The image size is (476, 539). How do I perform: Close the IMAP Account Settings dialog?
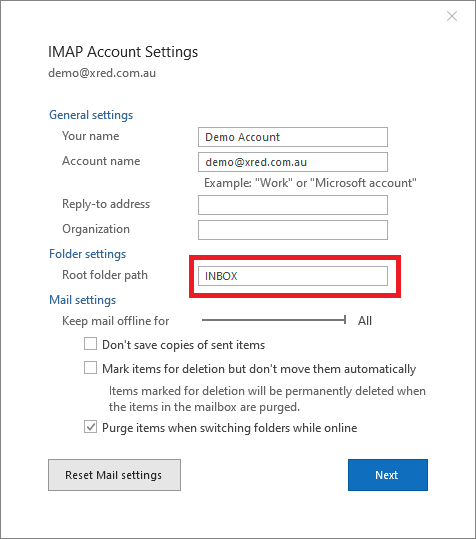(452, 16)
